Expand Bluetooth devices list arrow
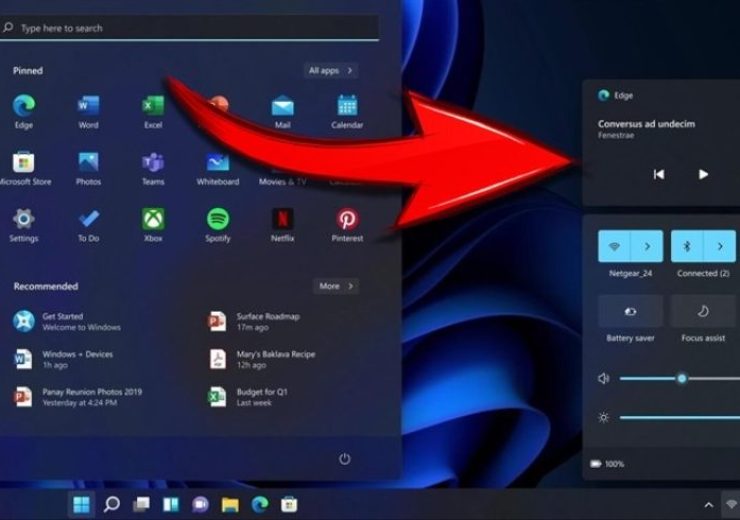The height and width of the screenshot is (520, 740). 720,246
